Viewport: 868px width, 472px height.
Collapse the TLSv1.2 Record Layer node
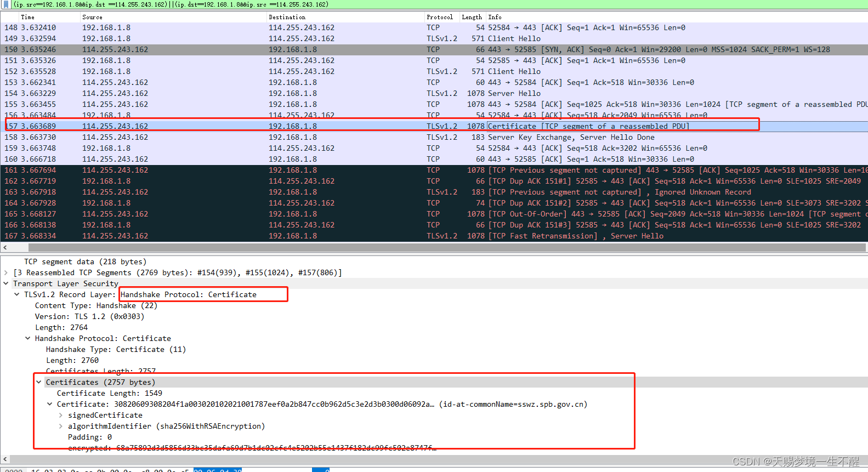click(x=17, y=294)
